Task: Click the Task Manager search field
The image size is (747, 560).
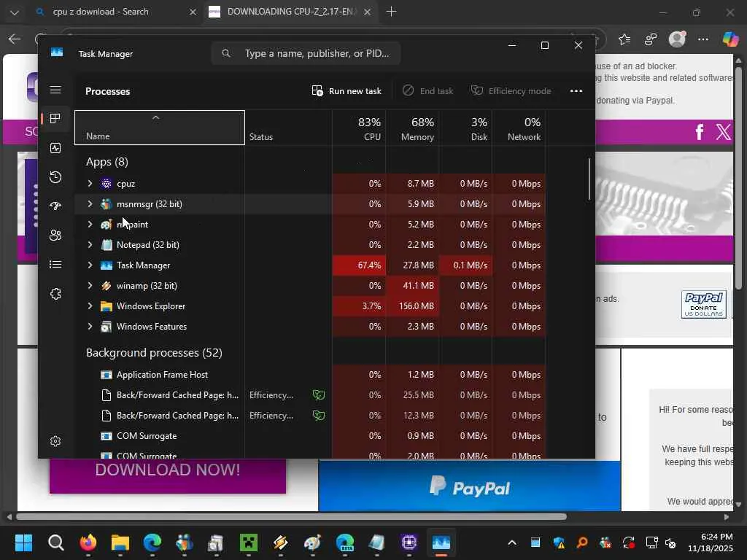Action: point(306,53)
